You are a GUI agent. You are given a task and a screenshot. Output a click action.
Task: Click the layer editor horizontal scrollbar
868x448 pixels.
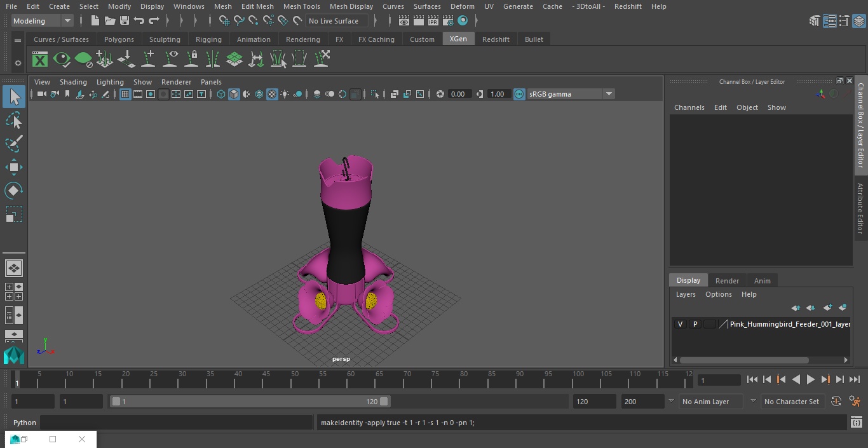point(744,360)
